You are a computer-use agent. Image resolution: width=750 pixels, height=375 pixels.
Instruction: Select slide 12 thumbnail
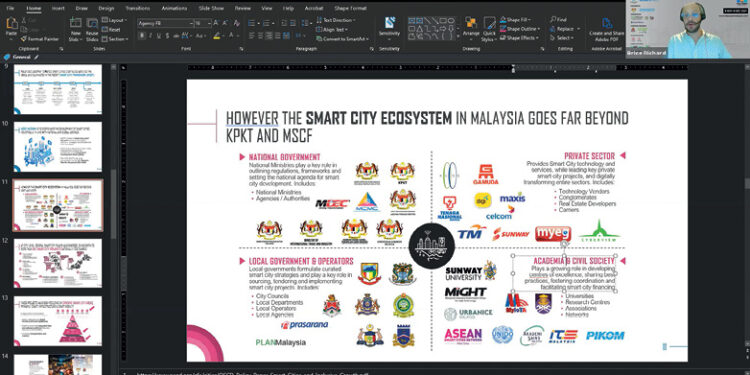click(x=58, y=263)
